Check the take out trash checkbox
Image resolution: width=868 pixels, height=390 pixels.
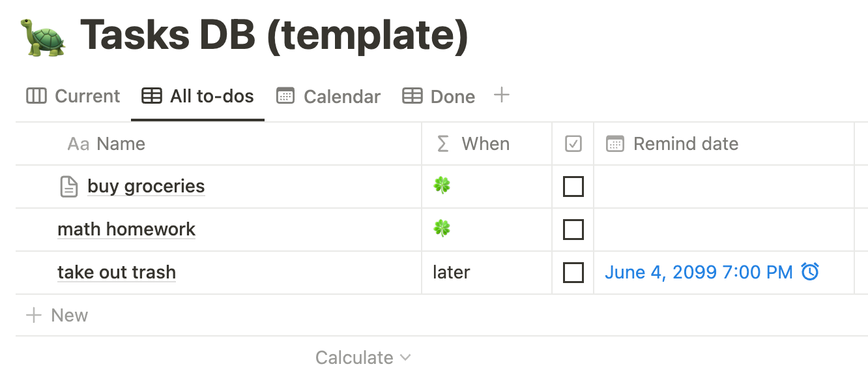tap(572, 273)
